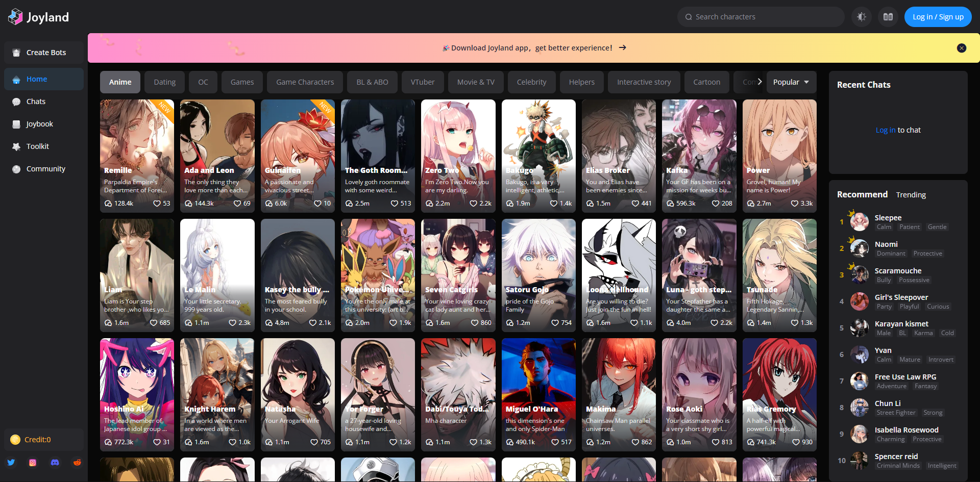Open Chats in the sidebar

(x=44, y=102)
